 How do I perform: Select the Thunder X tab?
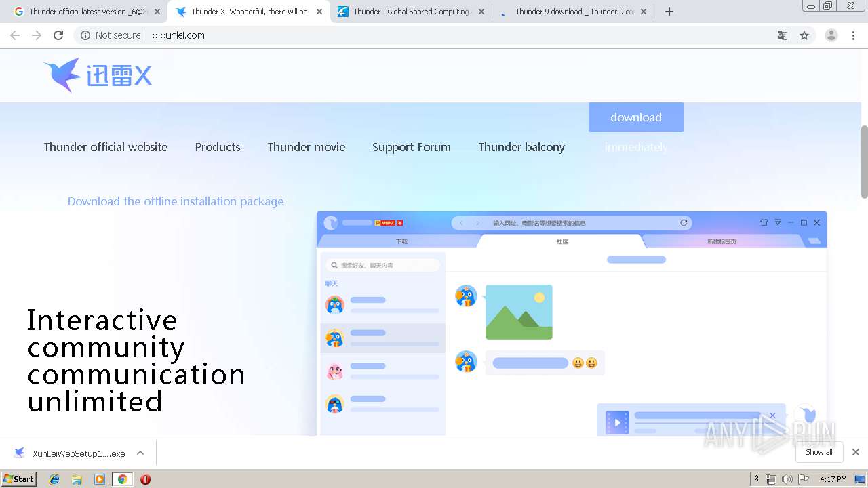coord(248,12)
